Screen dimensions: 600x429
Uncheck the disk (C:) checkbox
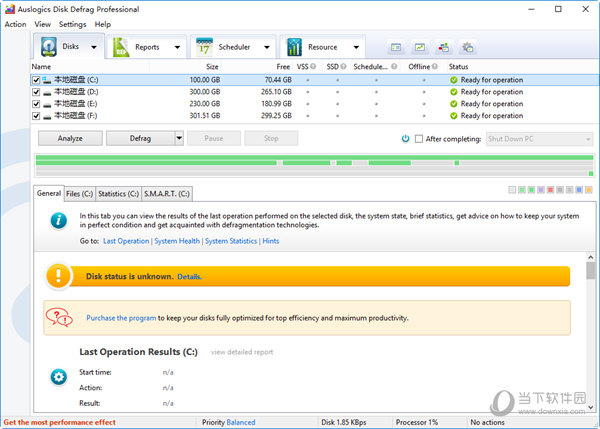click(36, 80)
